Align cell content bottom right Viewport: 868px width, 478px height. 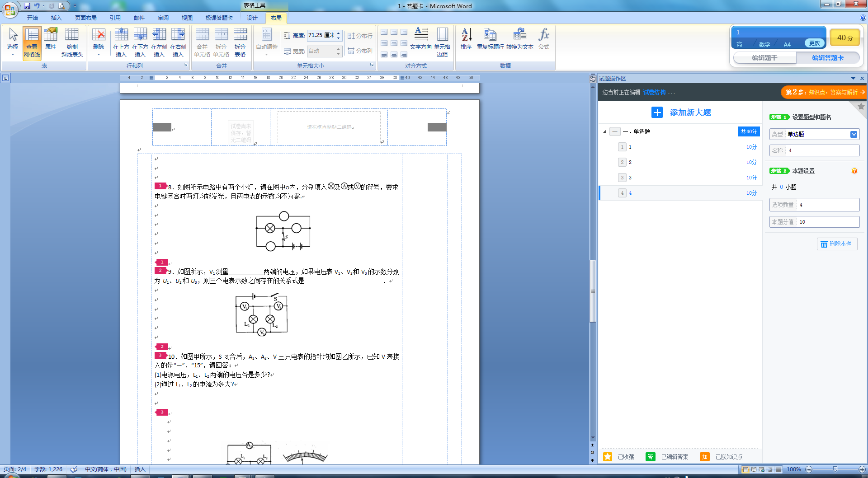point(404,55)
